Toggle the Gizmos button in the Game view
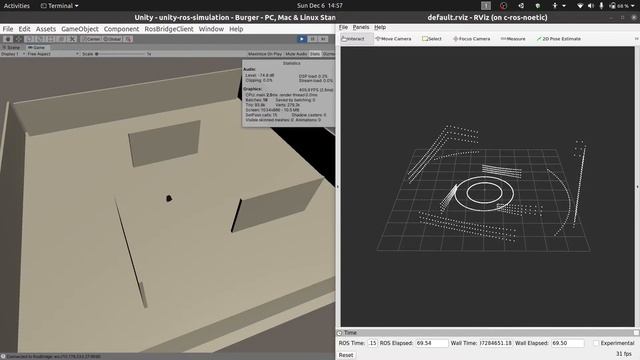 [x=328, y=54]
